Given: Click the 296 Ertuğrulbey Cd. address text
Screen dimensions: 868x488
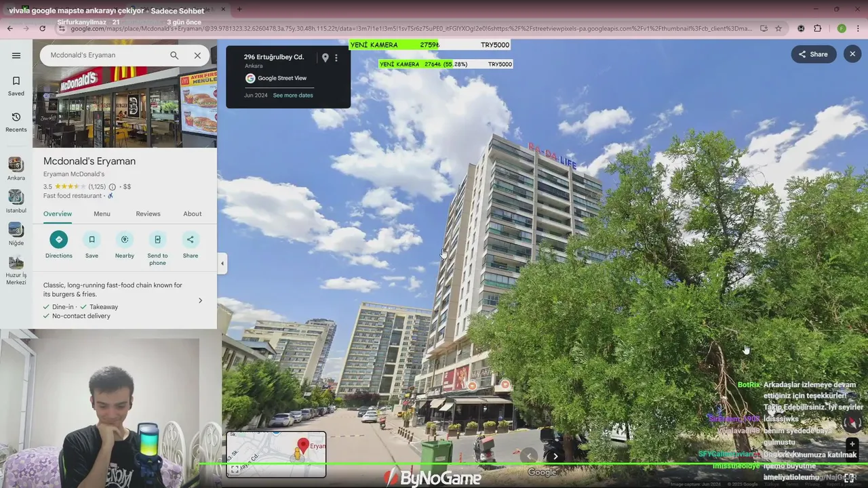Looking at the screenshot, I should pos(274,58).
